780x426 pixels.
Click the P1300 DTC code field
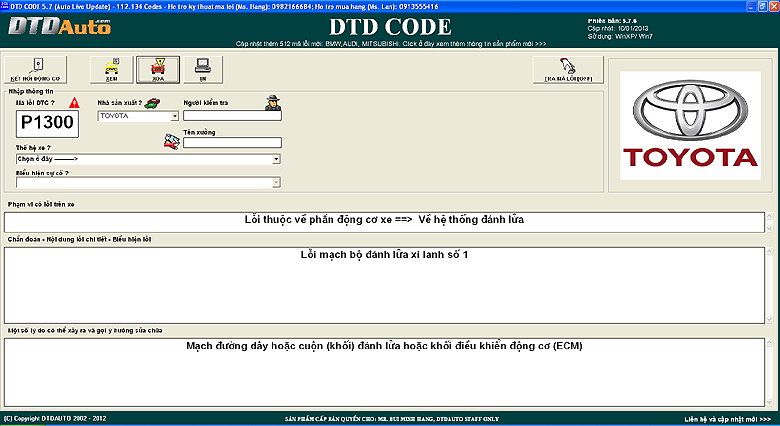coord(47,124)
